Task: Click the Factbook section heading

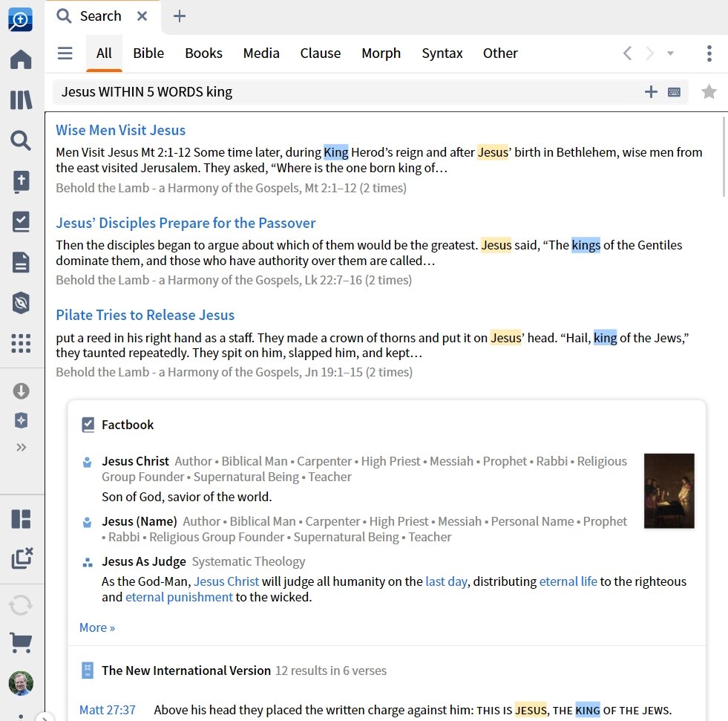Action: pos(128,425)
